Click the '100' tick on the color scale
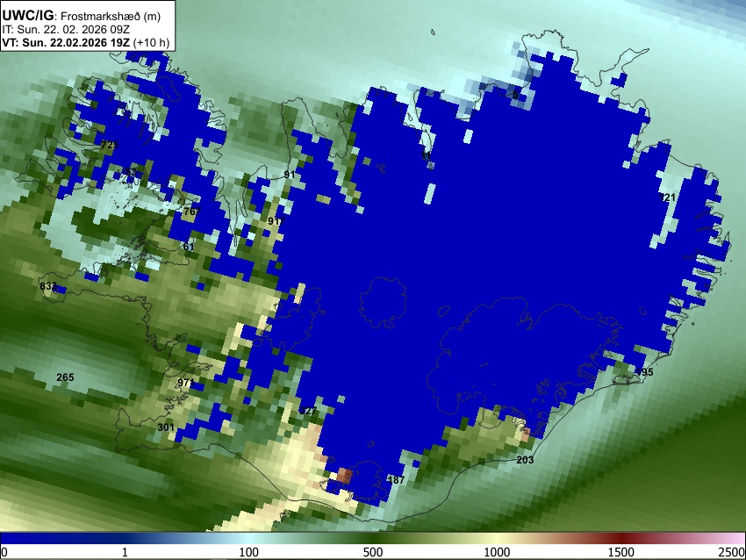746x560 pixels. [249, 552]
